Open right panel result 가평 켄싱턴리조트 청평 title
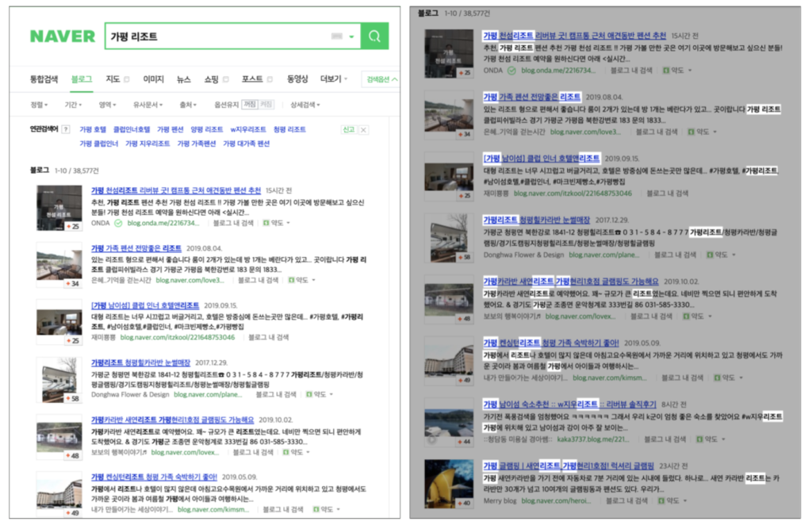This screenshot has height=529, width=812. pos(551,343)
